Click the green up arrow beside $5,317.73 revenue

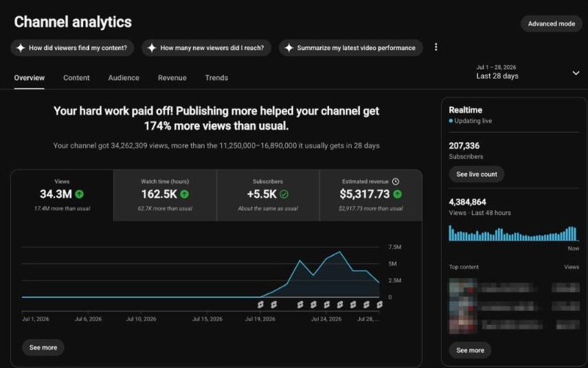coord(398,194)
